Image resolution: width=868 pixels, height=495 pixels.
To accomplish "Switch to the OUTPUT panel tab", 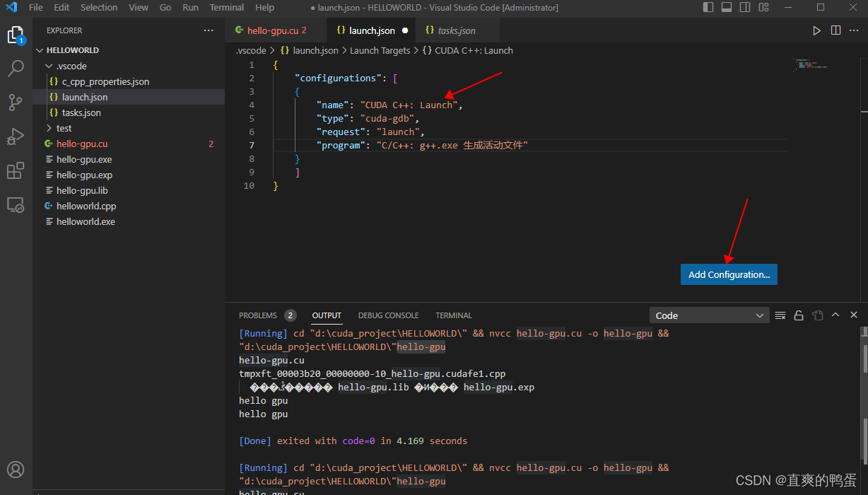I will point(327,315).
